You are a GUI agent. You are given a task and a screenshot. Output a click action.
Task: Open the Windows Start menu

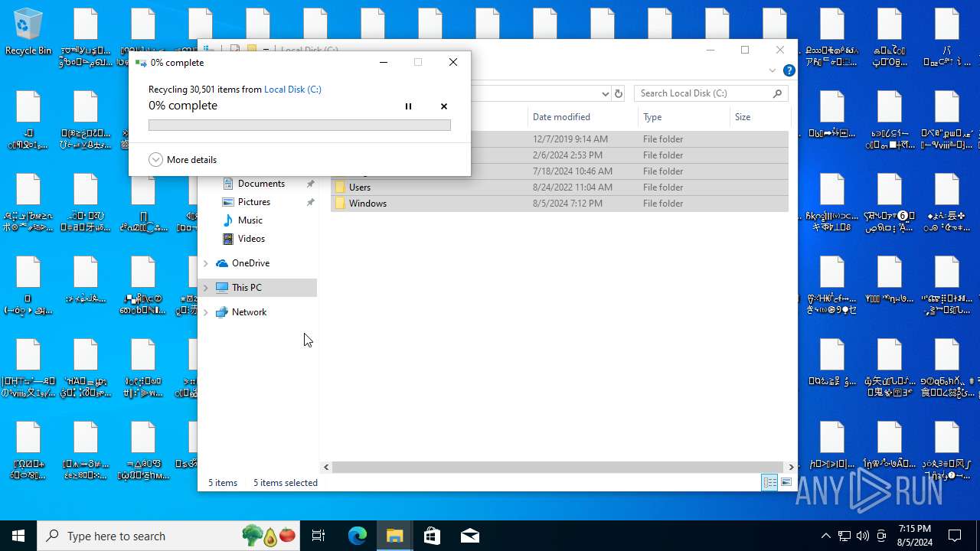pyautogui.click(x=18, y=536)
